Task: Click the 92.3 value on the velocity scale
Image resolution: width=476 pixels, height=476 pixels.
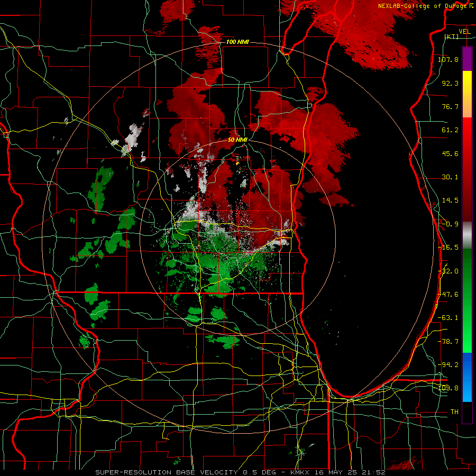Action: coord(450,83)
